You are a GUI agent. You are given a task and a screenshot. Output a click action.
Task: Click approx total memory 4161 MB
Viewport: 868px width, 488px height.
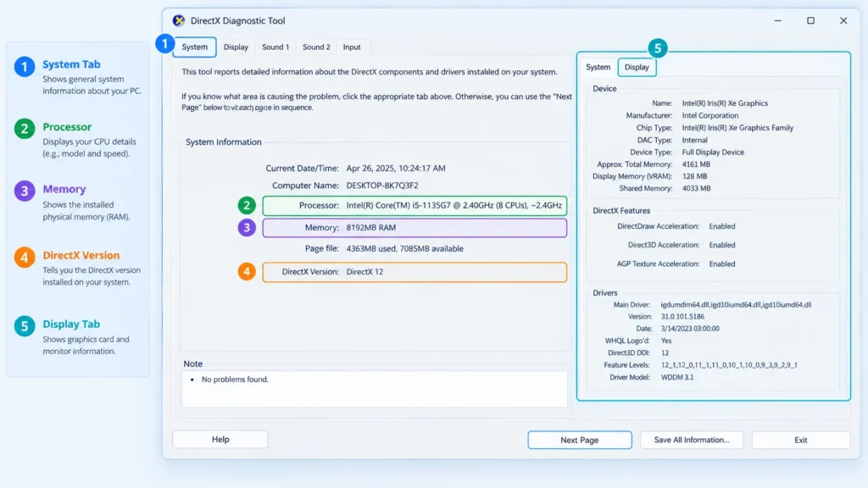[696, 164]
